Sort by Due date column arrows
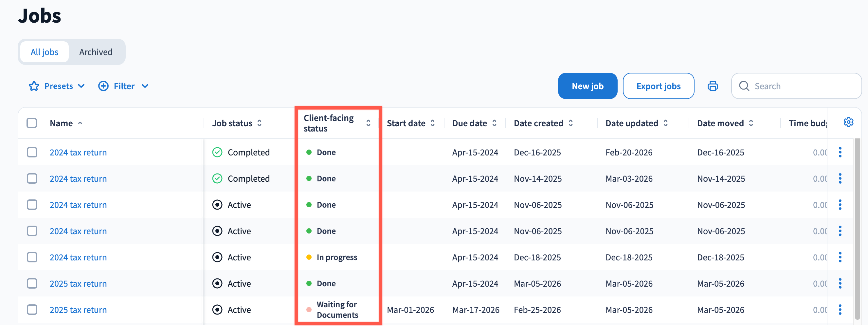 (494, 123)
